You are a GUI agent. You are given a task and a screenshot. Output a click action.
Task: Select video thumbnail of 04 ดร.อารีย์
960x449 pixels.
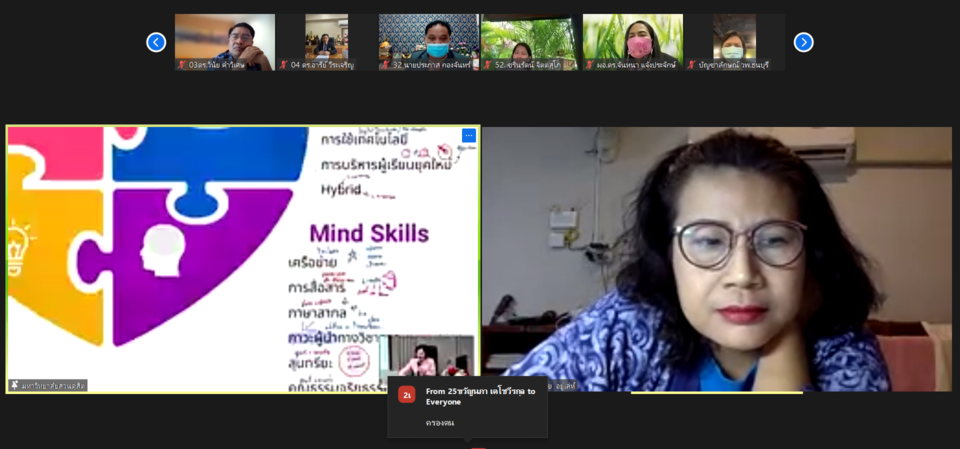326,42
